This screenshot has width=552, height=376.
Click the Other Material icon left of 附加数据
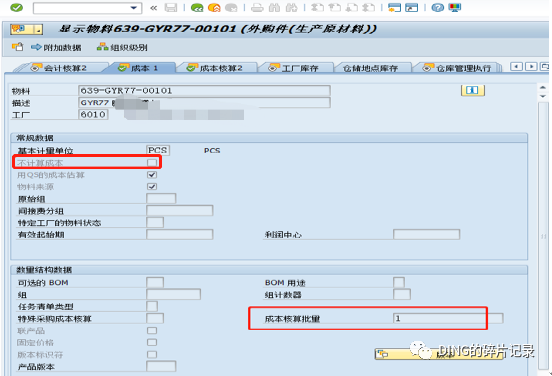(18, 47)
